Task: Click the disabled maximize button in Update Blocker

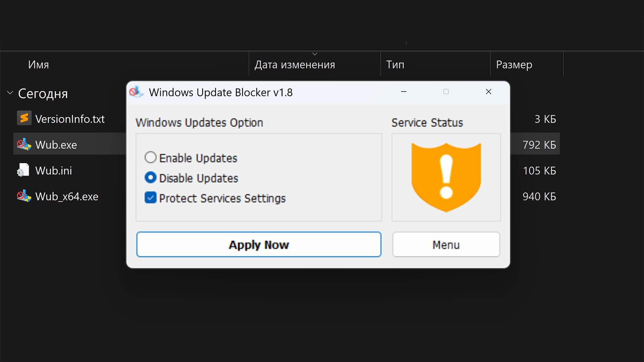Action: coord(446,92)
